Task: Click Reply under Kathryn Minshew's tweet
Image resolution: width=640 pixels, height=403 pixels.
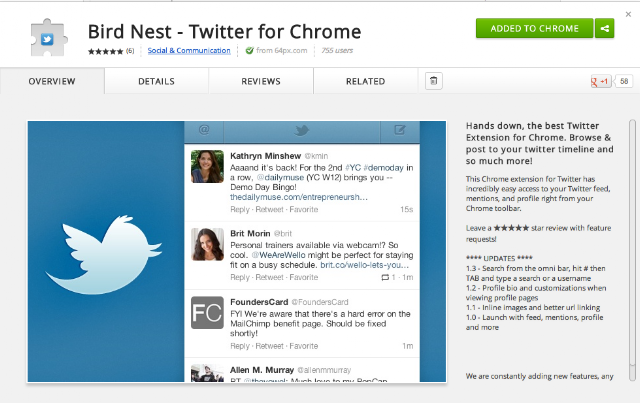Action: click(x=240, y=209)
